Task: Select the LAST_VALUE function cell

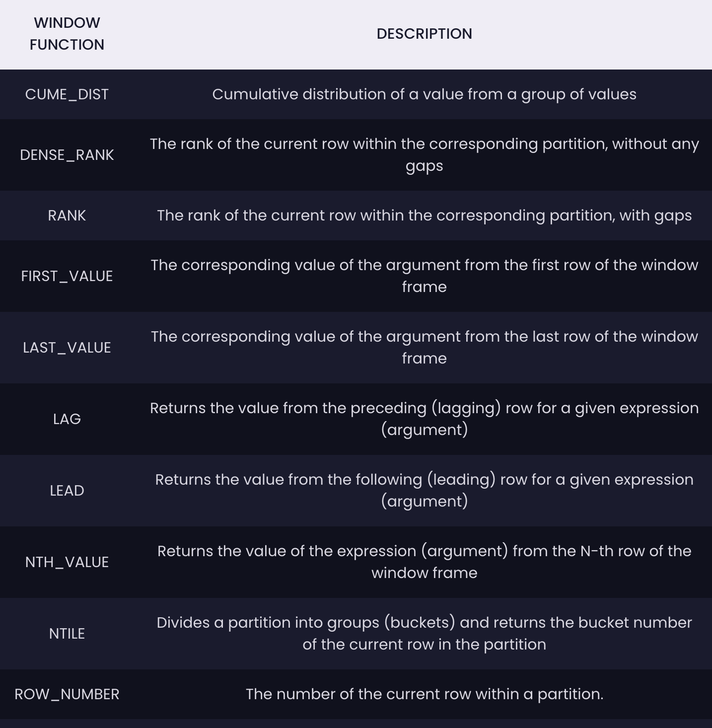Action: (x=67, y=348)
